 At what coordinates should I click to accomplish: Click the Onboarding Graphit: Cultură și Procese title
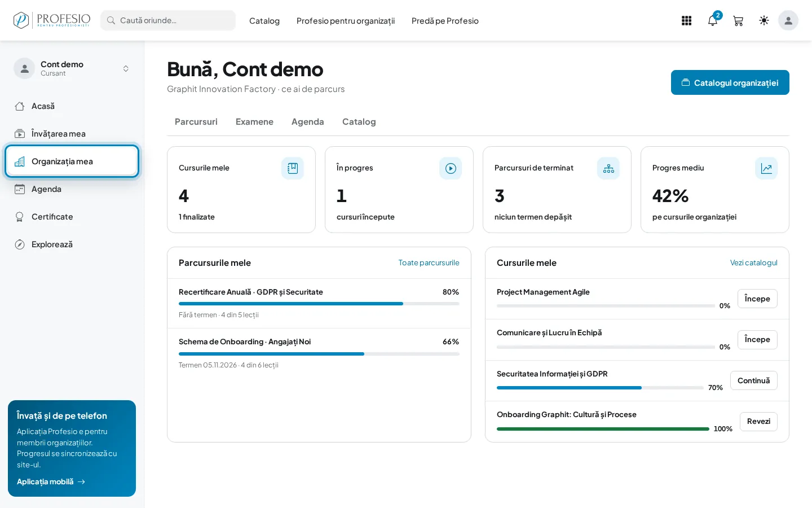567,414
